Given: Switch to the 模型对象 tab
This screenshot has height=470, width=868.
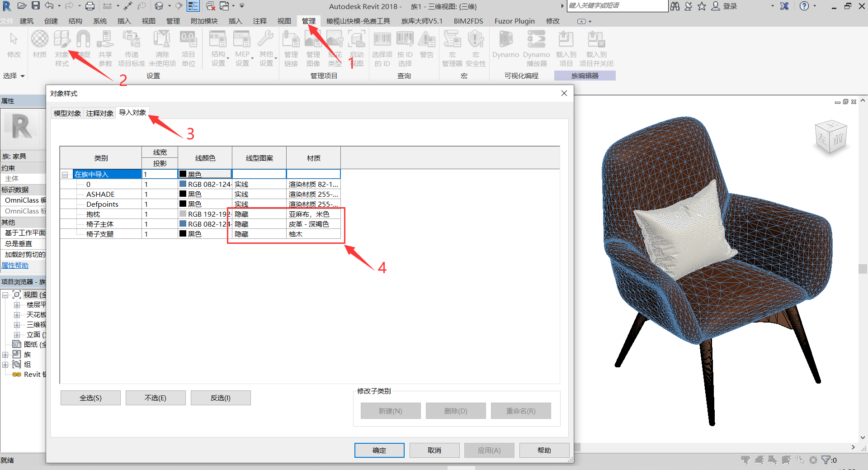Looking at the screenshot, I should 66,113.
